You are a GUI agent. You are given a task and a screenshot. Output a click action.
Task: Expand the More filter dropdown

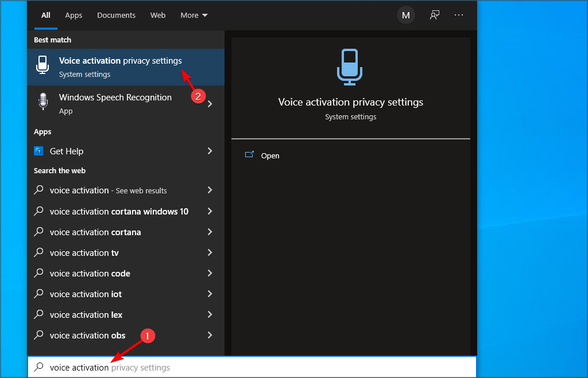coord(194,15)
